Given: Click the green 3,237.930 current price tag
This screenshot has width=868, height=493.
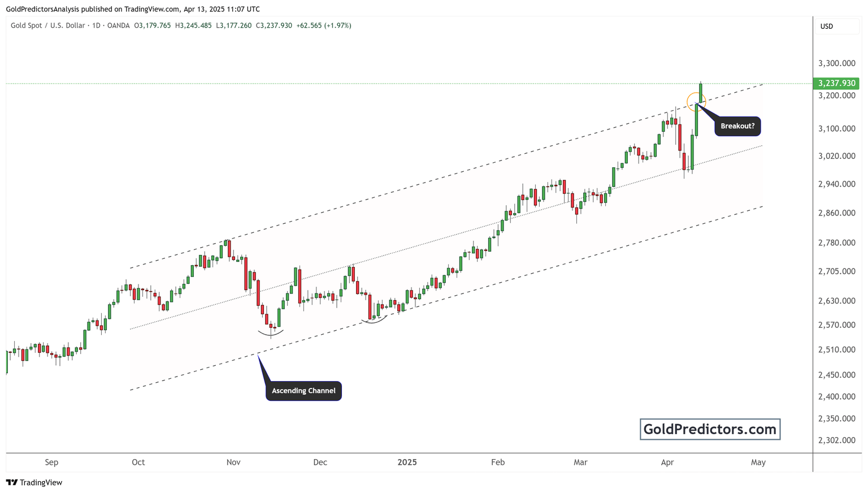Looking at the screenshot, I should point(836,83).
